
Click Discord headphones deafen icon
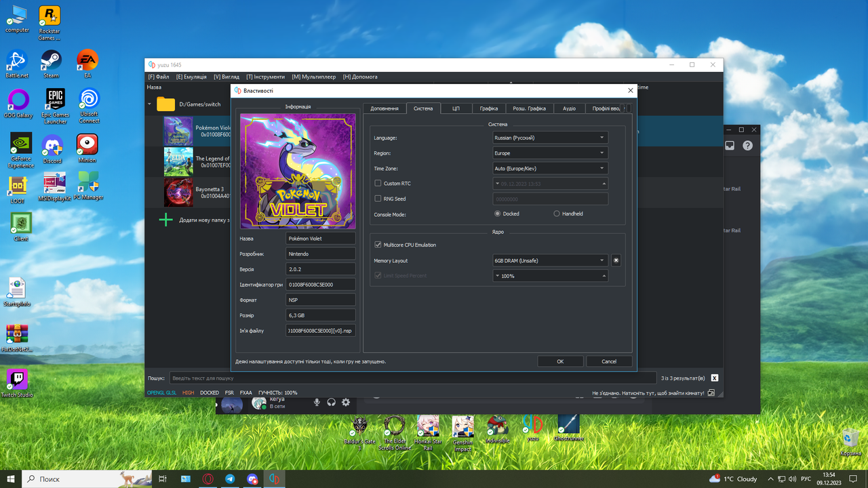click(x=331, y=402)
